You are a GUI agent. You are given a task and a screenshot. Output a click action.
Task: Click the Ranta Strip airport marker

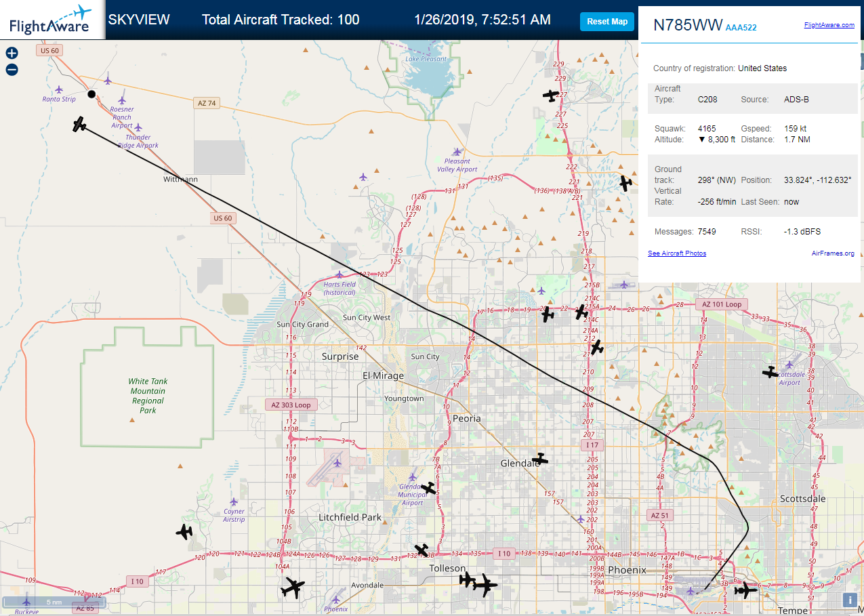(59, 89)
